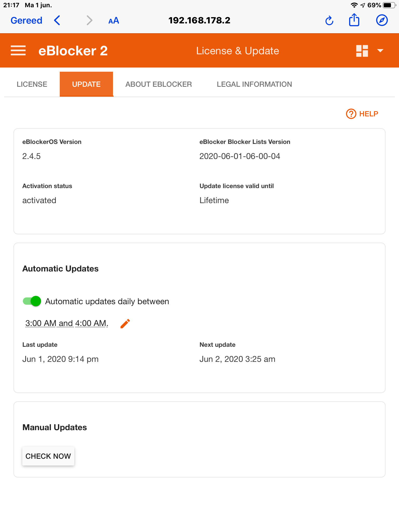Switch to the LICENSE tab
Image resolution: width=399 pixels, height=532 pixels.
32,84
